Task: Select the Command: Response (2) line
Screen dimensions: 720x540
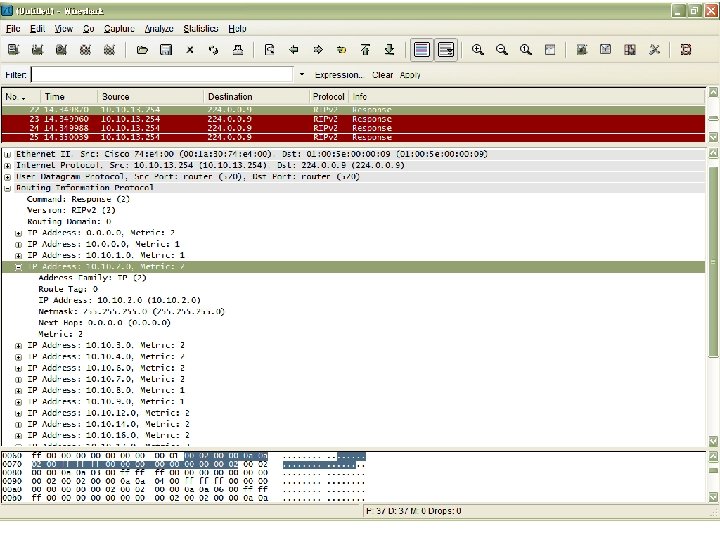Action: coord(79,199)
